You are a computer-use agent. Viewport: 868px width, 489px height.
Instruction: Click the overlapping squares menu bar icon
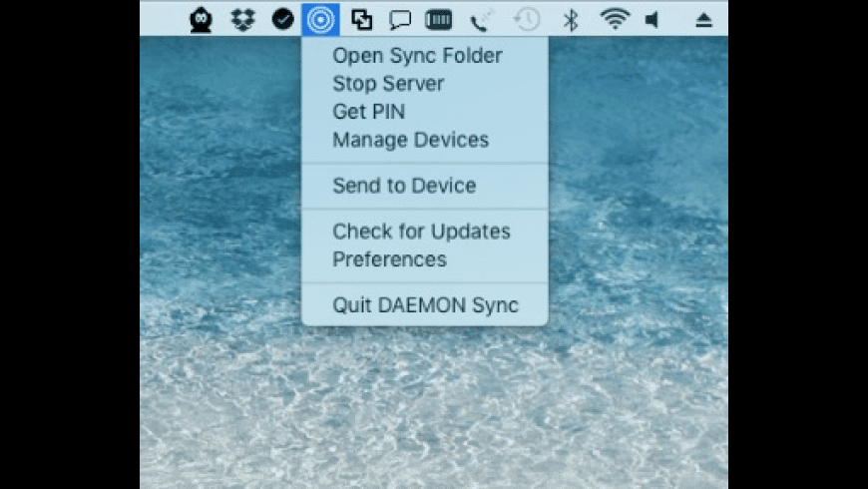pos(361,20)
